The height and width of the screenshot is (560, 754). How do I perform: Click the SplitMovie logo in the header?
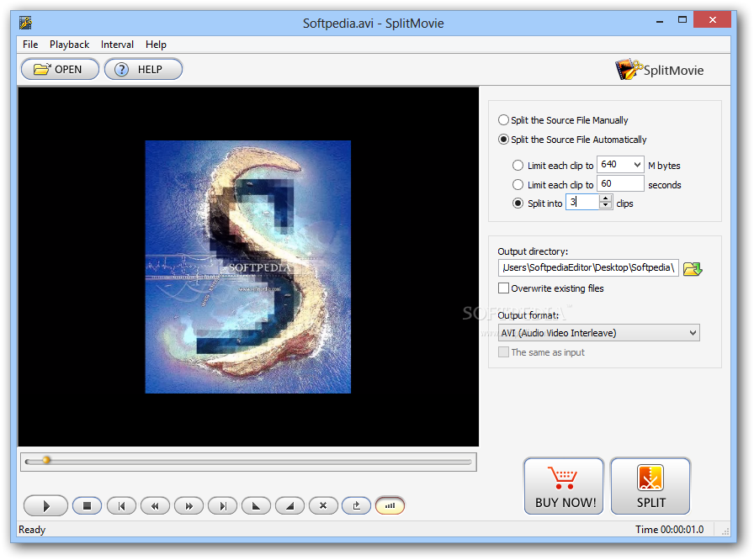click(x=659, y=70)
